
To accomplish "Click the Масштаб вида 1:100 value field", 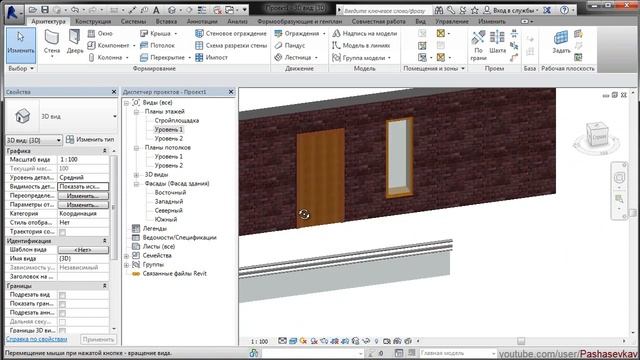I will [x=83, y=160].
